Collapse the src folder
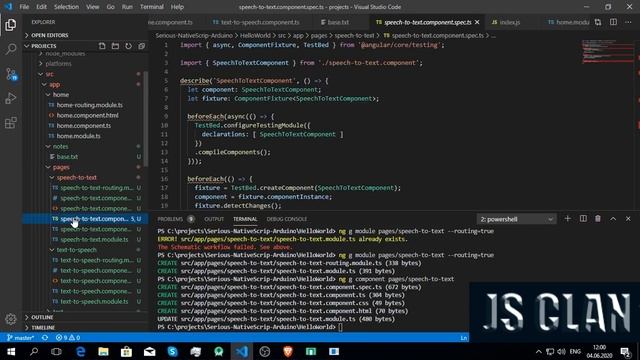This screenshot has height=360, width=640. tap(49, 74)
